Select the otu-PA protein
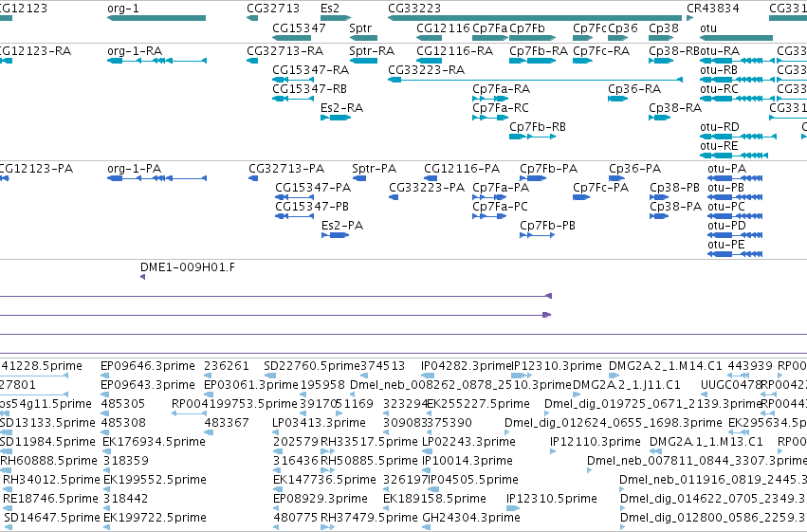This screenshot has width=807, height=532. 735,178
